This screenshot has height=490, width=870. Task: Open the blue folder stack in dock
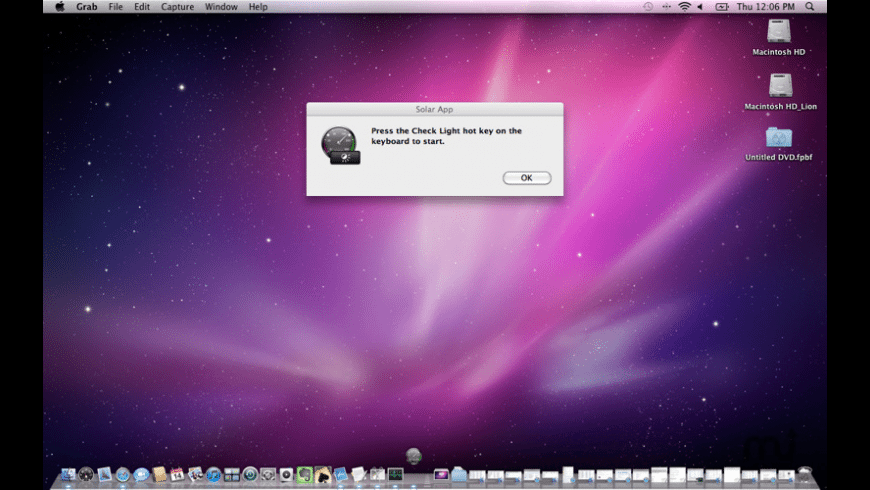[459, 474]
